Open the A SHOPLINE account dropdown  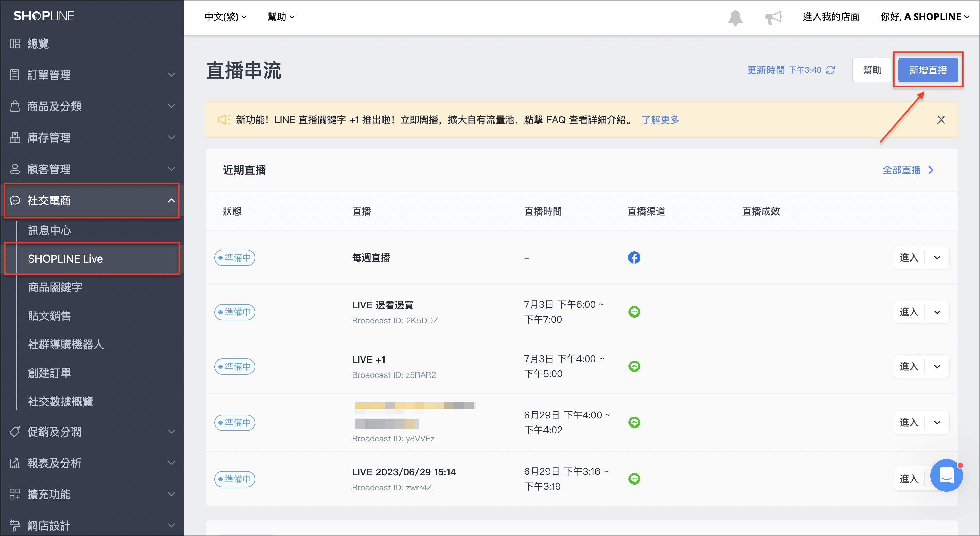[x=925, y=17]
